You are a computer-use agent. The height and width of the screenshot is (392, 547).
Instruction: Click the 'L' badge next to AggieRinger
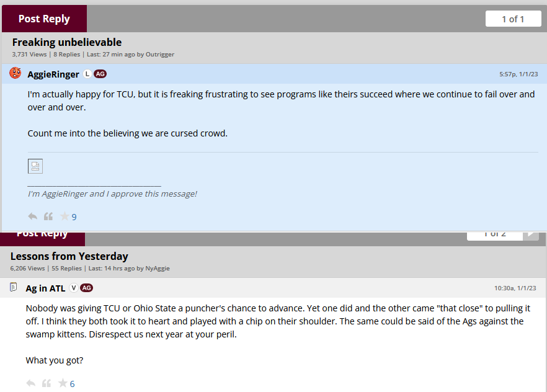[x=87, y=74]
